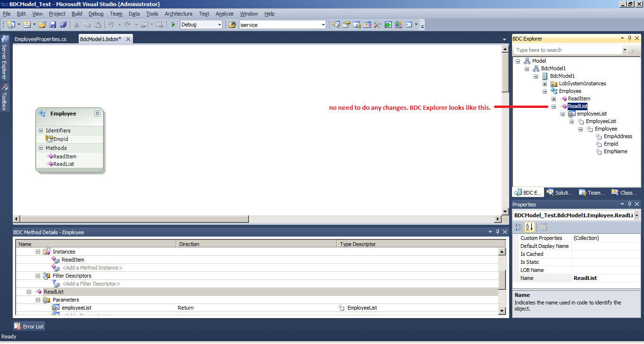Image resolution: width=644 pixels, height=344 pixels.
Task: Click the green arrow Extension Manager icon
Action: [388, 25]
